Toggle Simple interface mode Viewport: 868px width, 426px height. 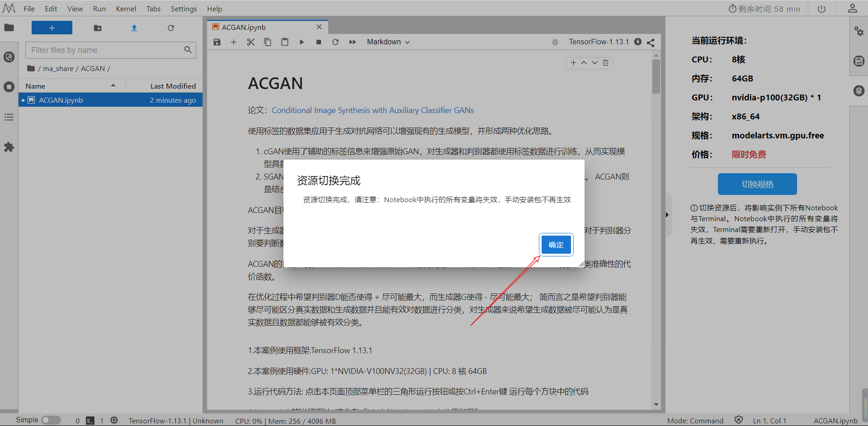51,420
